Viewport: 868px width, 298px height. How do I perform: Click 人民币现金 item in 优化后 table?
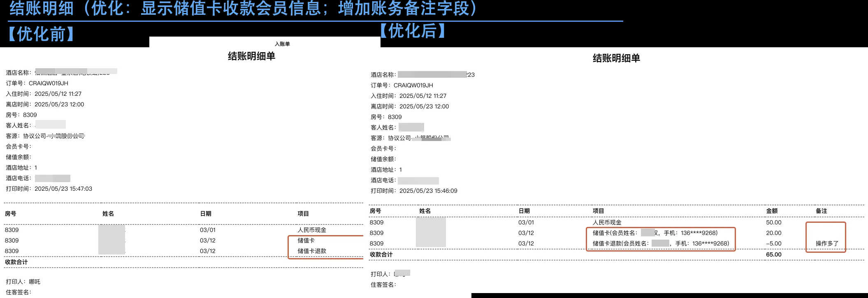(607, 222)
